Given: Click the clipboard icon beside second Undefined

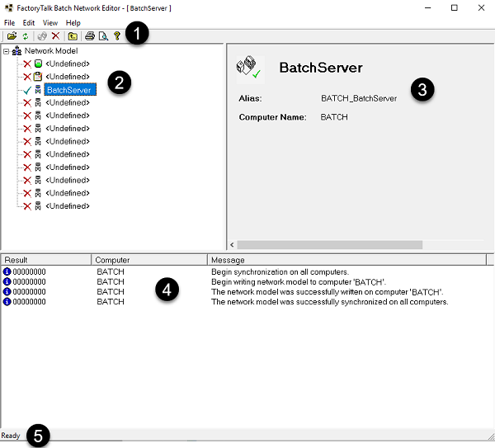Looking at the screenshot, I should [x=38, y=77].
